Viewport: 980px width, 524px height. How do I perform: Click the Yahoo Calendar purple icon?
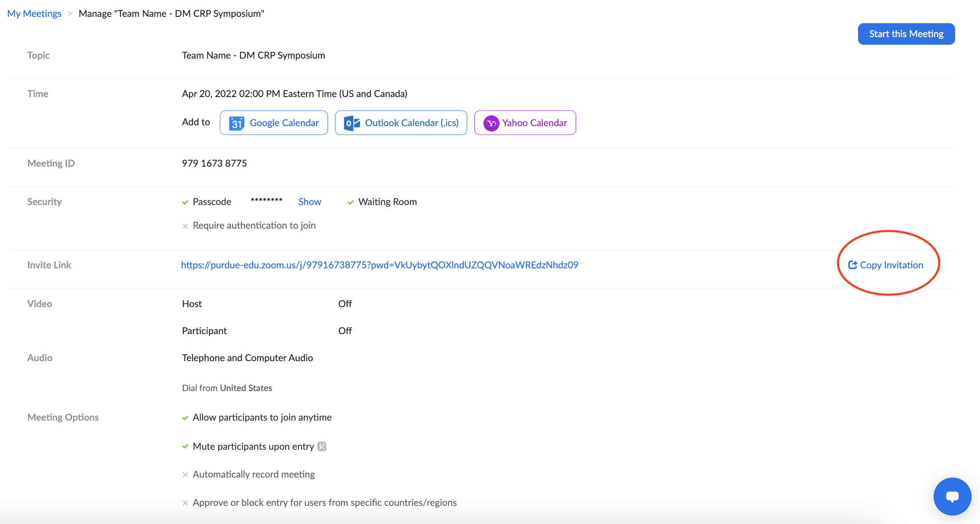point(491,123)
